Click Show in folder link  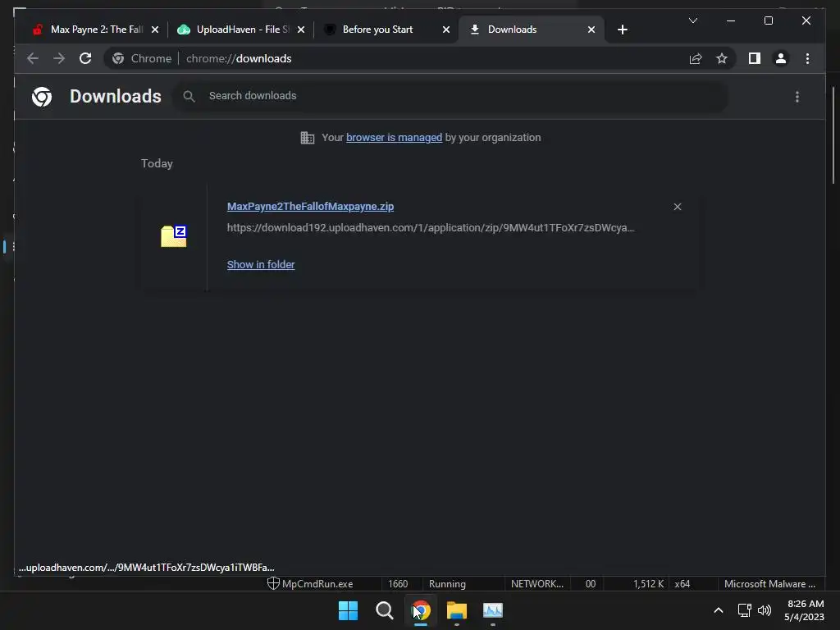(x=261, y=265)
